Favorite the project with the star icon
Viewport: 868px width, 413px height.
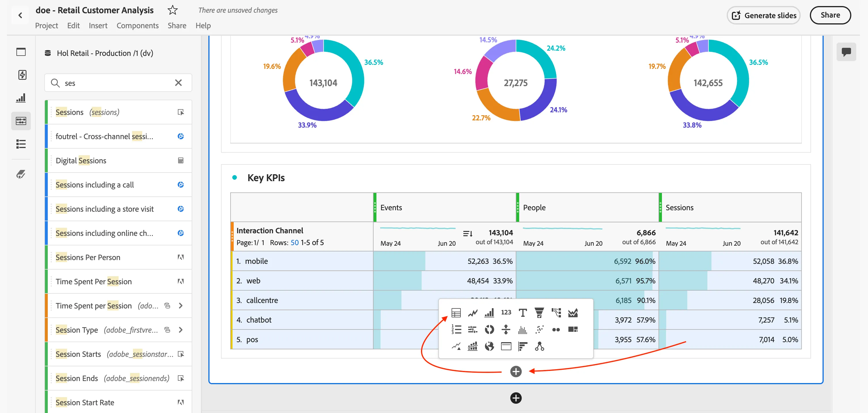click(x=172, y=10)
